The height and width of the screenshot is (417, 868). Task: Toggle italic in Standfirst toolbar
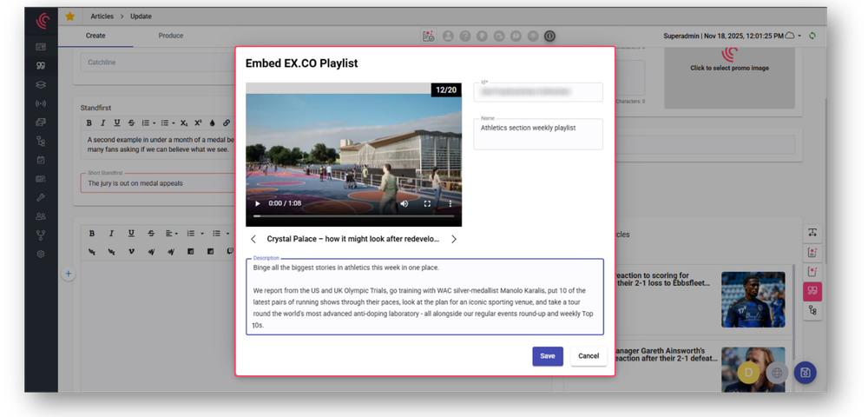tap(102, 123)
